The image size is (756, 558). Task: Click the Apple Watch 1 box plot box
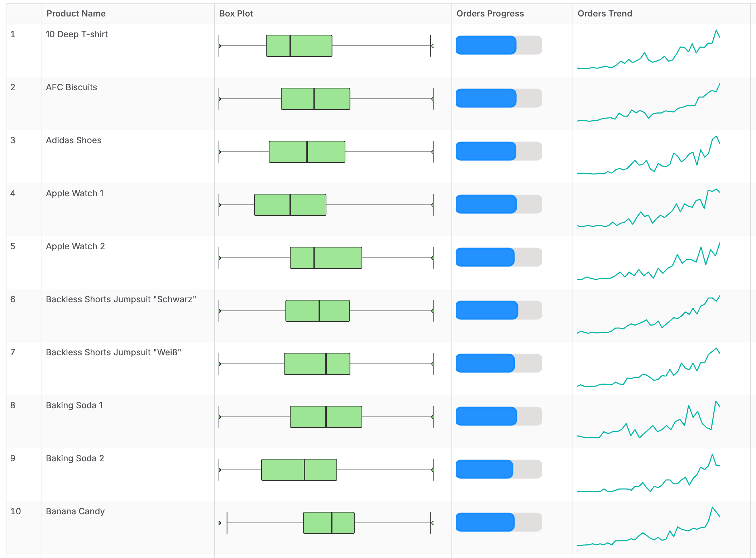pyautogui.click(x=290, y=205)
